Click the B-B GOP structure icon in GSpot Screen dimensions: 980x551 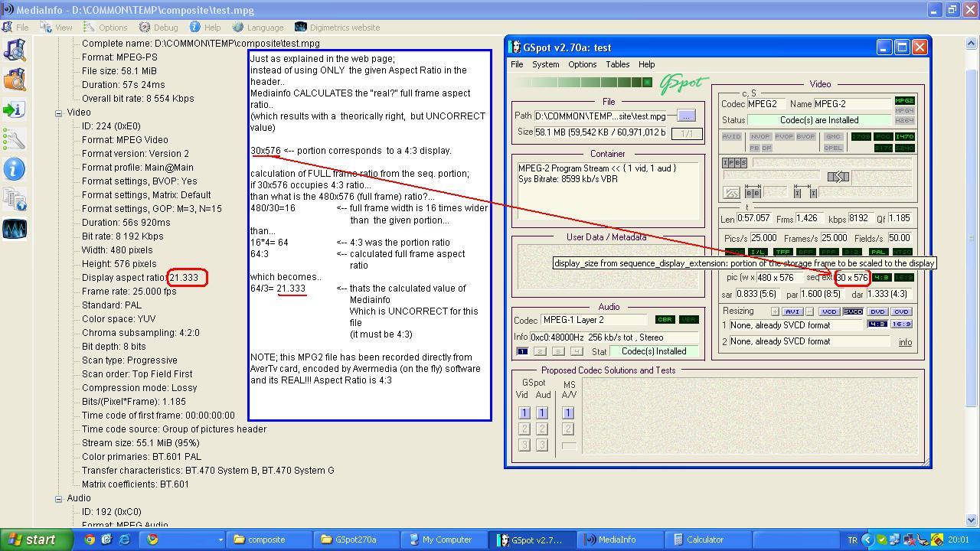pos(753,191)
